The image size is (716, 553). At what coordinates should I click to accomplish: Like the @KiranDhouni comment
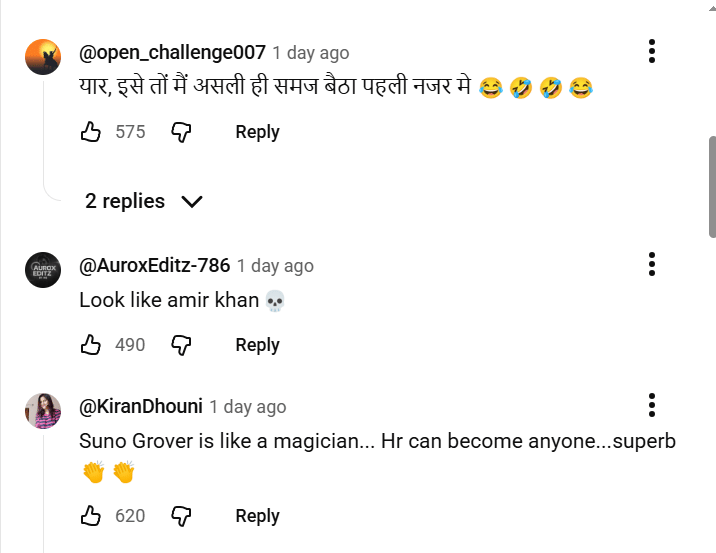click(91, 515)
